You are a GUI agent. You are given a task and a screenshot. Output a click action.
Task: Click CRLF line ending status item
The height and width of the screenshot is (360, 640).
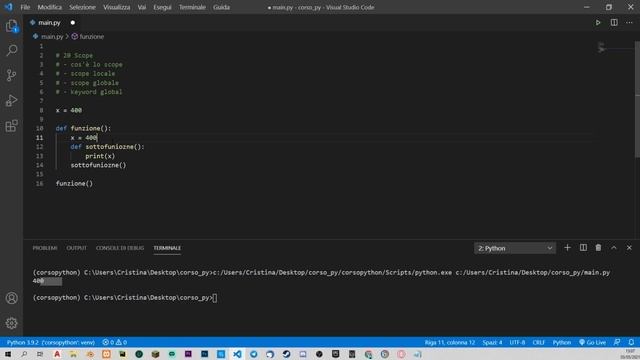tap(539, 342)
